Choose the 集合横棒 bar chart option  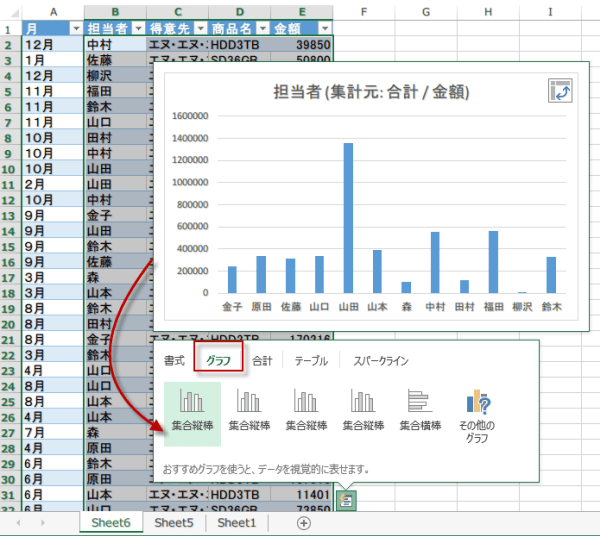tap(420, 410)
